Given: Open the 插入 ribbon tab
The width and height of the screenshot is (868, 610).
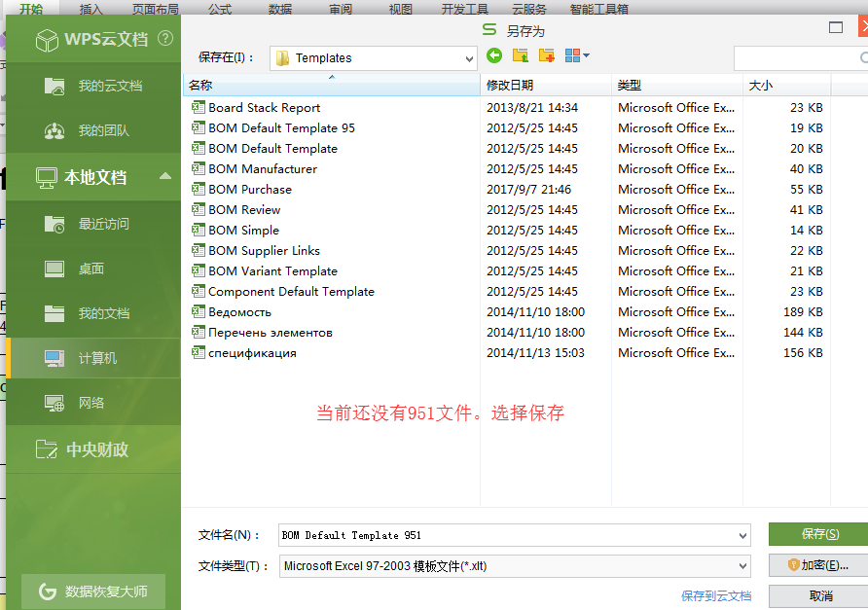Looking at the screenshot, I should 90,9.
